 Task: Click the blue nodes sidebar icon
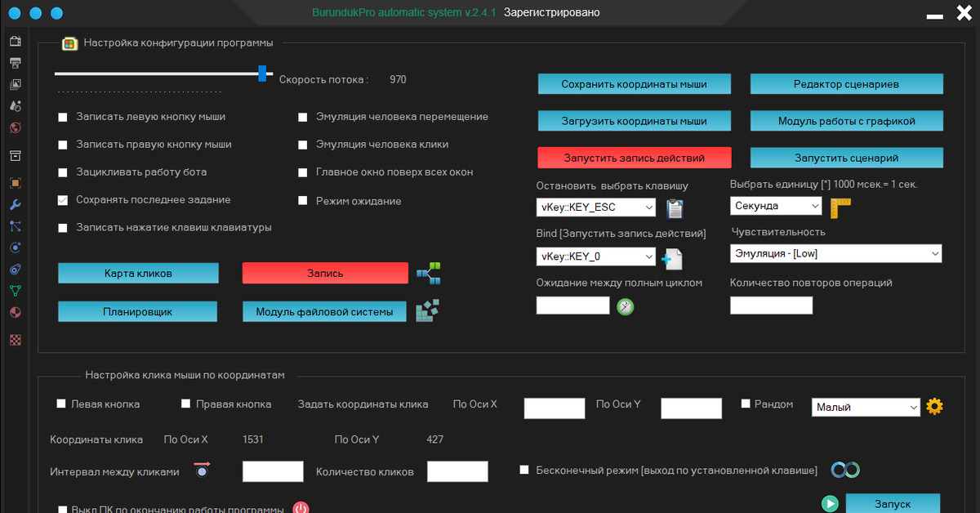tap(15, 226)
